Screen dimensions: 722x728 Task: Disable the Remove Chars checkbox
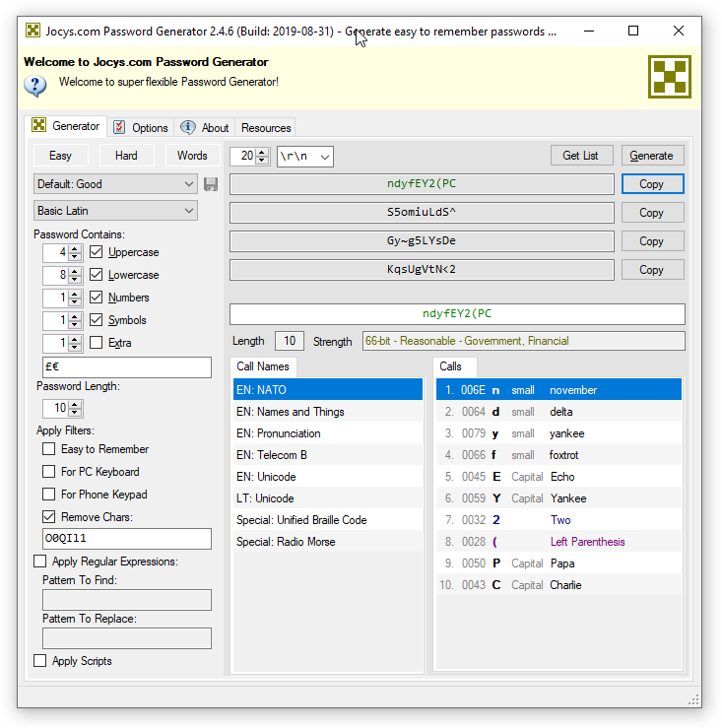[x=48, y=517]
